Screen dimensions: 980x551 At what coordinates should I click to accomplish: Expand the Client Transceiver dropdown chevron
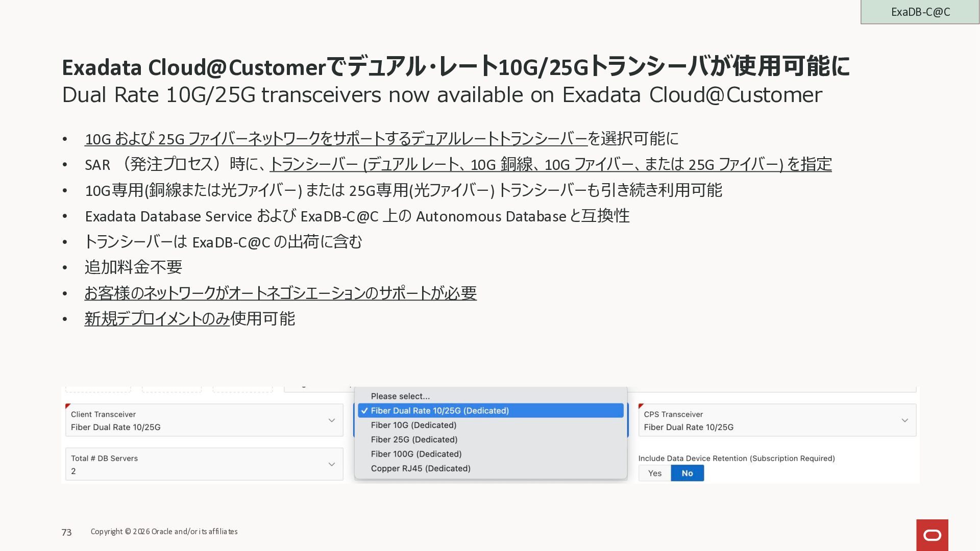332,420
